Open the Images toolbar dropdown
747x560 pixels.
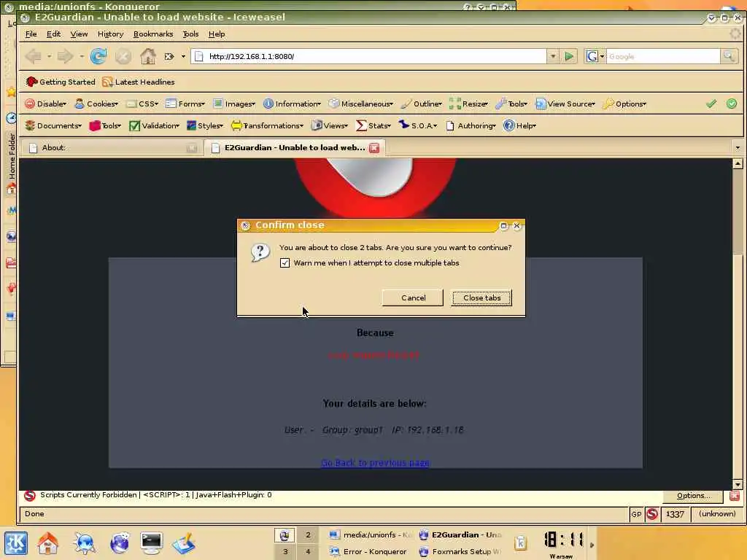(x=234, y=104)
